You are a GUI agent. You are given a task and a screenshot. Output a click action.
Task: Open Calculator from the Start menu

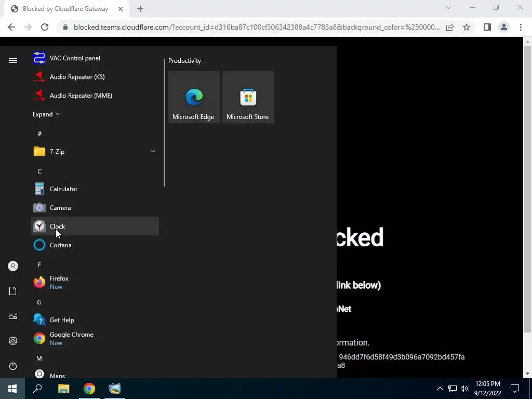(x=95, y=189)
